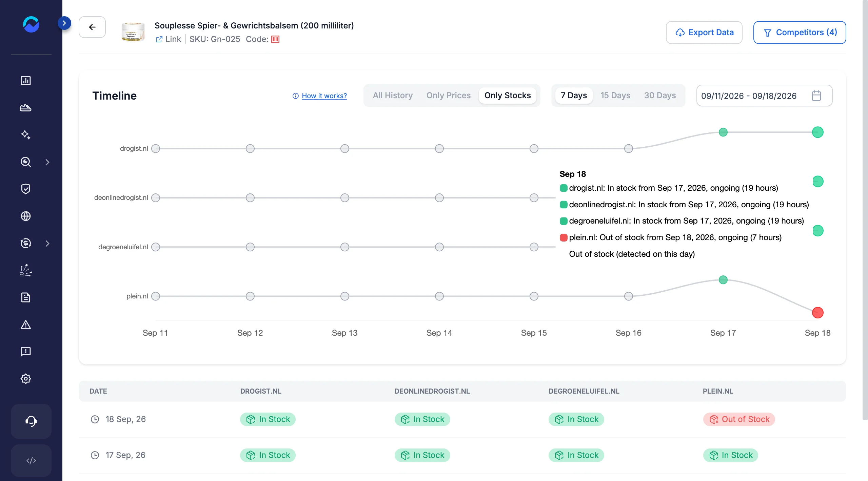Click the page vertical scrollbar
The height and width of the screenshot is (481, 868).
tap(865, 210)
